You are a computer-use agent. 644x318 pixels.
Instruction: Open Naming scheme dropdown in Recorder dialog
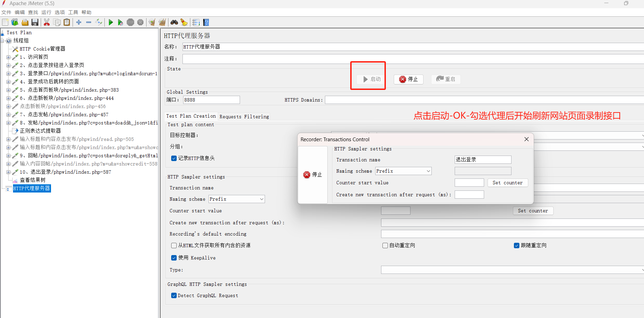coord(403,171)
